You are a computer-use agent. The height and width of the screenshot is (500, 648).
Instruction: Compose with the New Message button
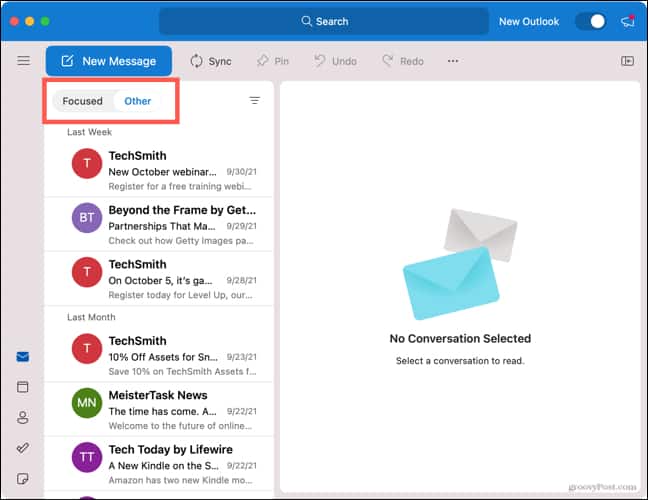click(x=108, y=61)
